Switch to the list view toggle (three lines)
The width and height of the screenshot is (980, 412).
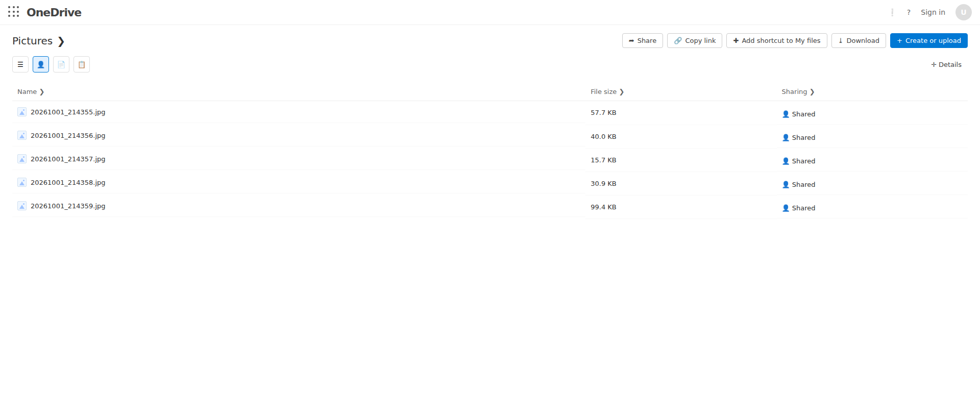click(20, 64)
